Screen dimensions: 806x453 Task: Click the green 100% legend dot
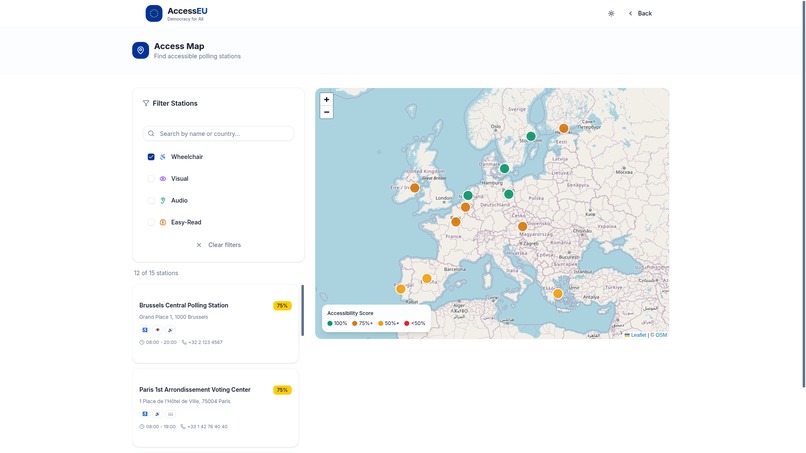[330, 323]
